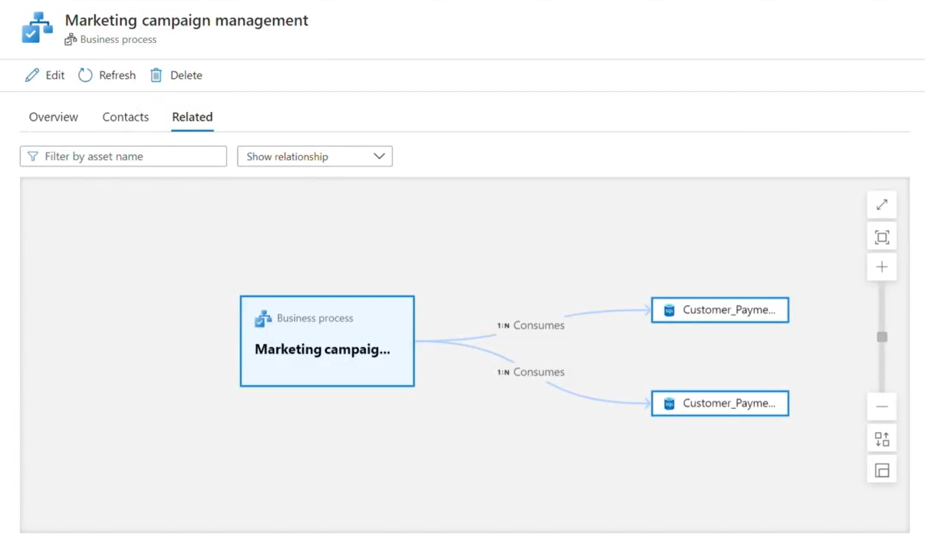This screenshot has width=925, height=560.
Task: Click the Edit button
Action: coord(44,74)
